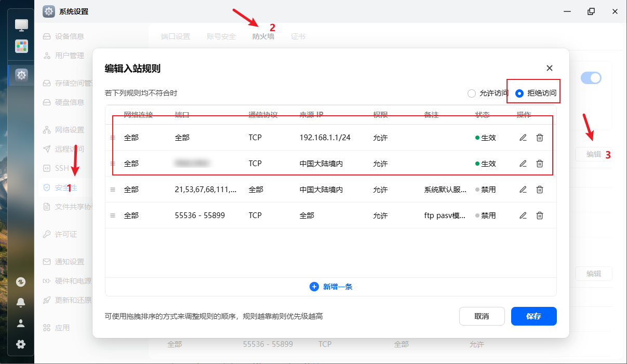The image size is (627, 364).
Task: Toggle the firewall enable switch
Action: pyautogui.click(x=591, y=78)
